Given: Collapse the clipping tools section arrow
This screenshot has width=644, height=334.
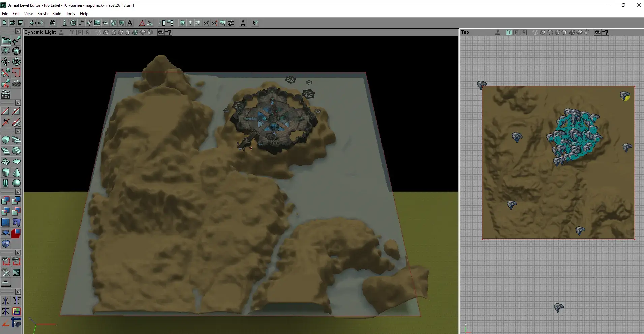Looking at the screenshot, I should coord(18,103).
